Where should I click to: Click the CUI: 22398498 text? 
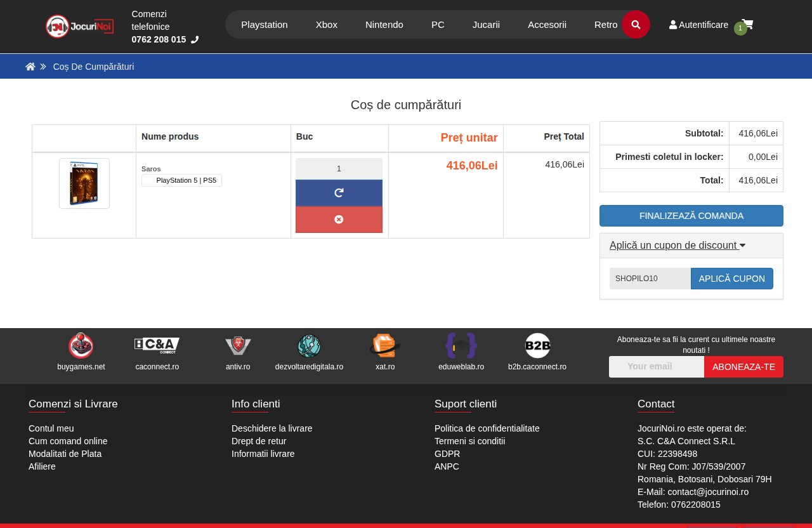coord(667,454)
